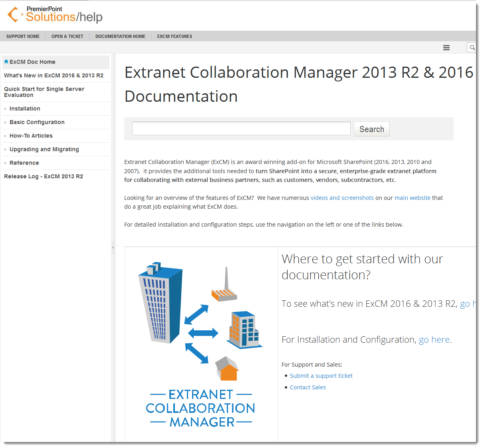The height and width of the screenshot is (448, 482).
Task: Expand the Reference tree node
Action: click(5, 163)
